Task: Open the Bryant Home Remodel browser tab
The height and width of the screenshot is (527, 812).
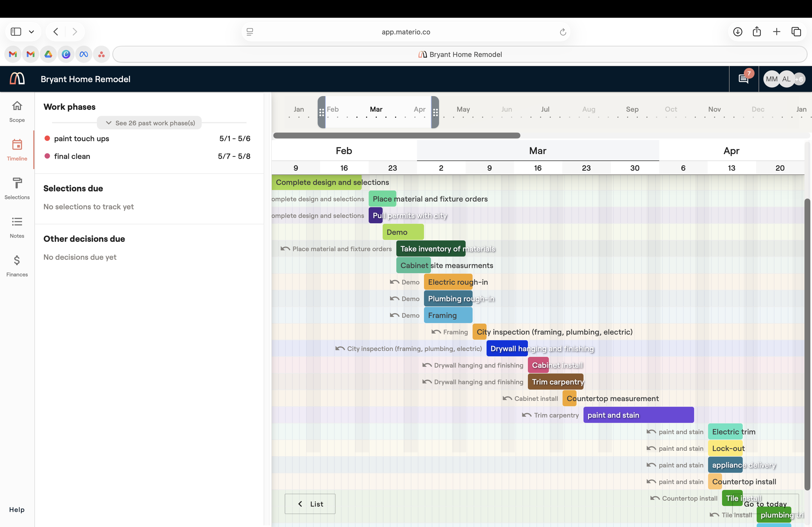Action: (460, 54)
